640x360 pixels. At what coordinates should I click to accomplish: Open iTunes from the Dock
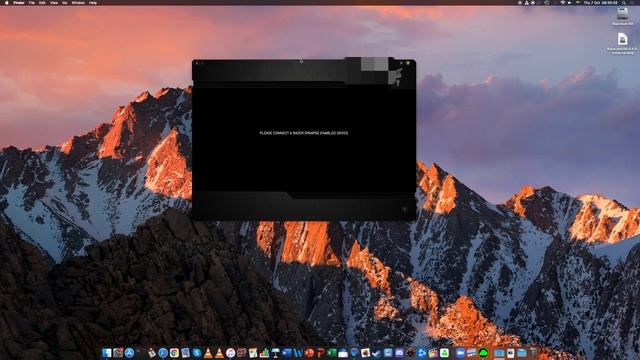click(x=231, y=353)
